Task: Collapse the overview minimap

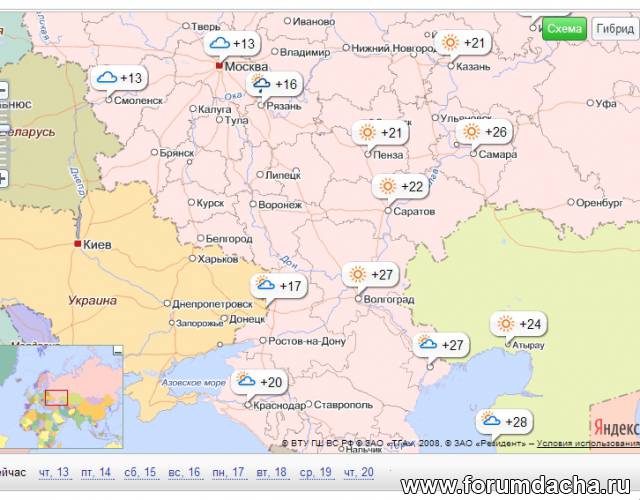Action: (117, 350)
